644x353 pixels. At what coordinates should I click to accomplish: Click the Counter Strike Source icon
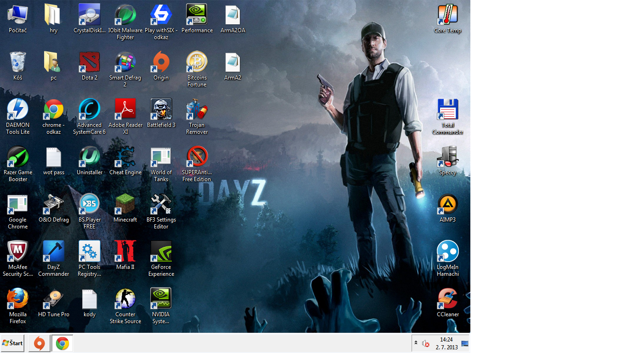point(125,306)
